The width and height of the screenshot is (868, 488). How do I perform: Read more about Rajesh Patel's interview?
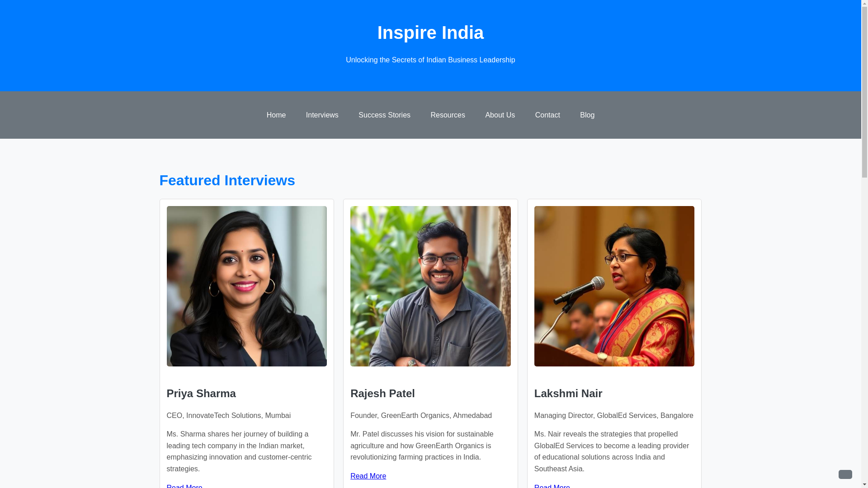(x=368, y=476)
